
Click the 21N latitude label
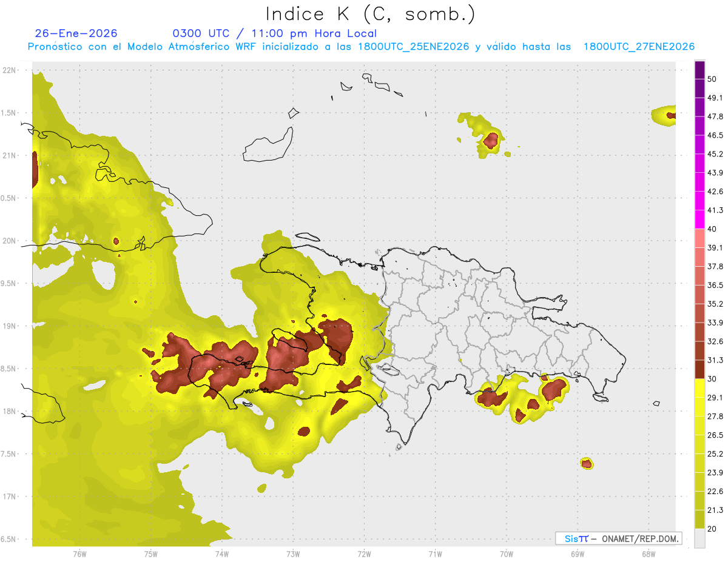[9, 155]
